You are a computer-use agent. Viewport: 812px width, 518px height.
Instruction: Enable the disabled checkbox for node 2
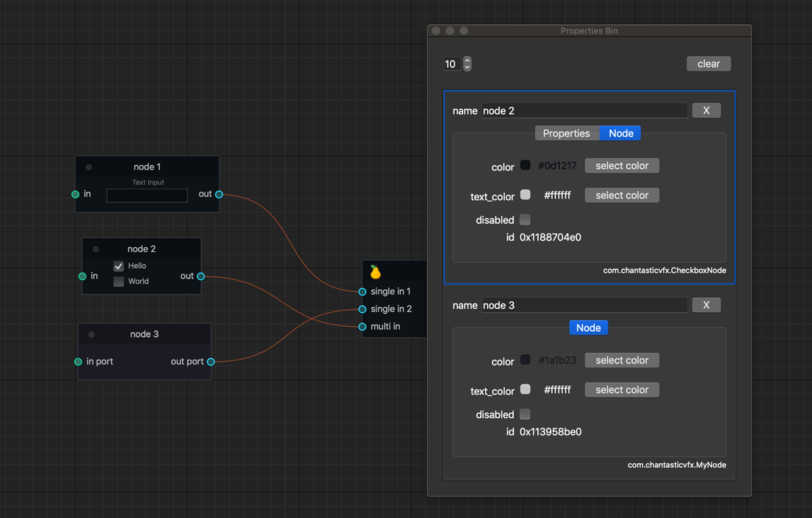[x=525, y=220]
